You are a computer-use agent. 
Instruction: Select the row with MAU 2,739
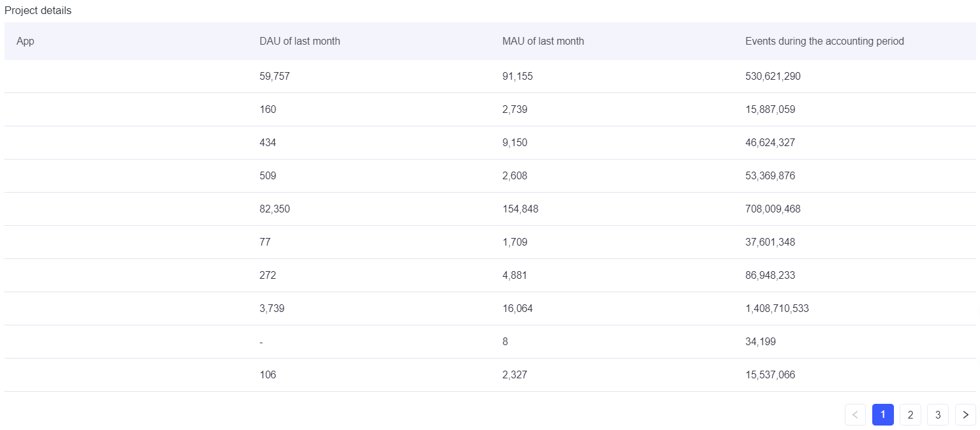(490, 110)
